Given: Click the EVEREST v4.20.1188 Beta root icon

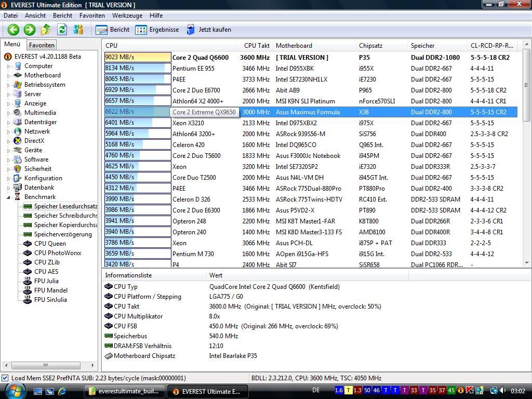Looking at the screenshot, I should coord(8,57).
